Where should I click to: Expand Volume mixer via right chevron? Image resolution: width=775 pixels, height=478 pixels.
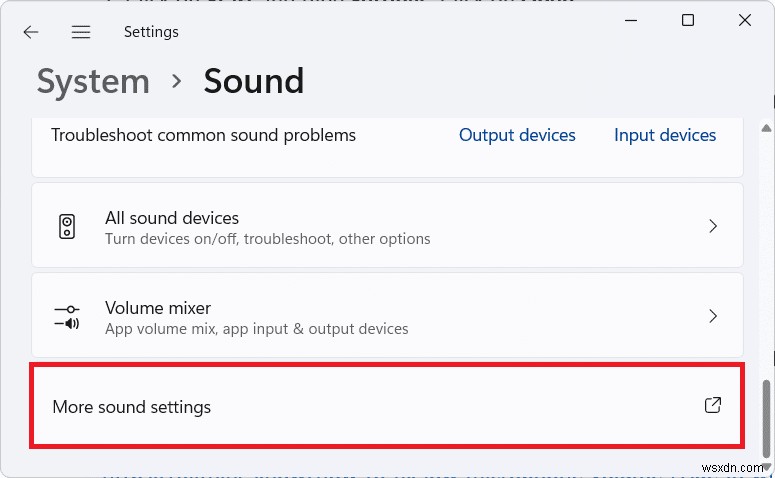(713, 317)
